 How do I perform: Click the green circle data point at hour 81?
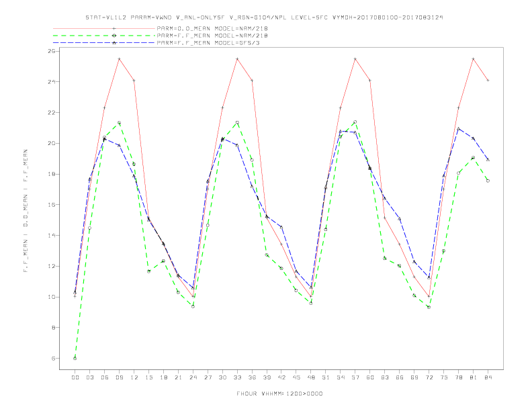(x=473, y=158)
